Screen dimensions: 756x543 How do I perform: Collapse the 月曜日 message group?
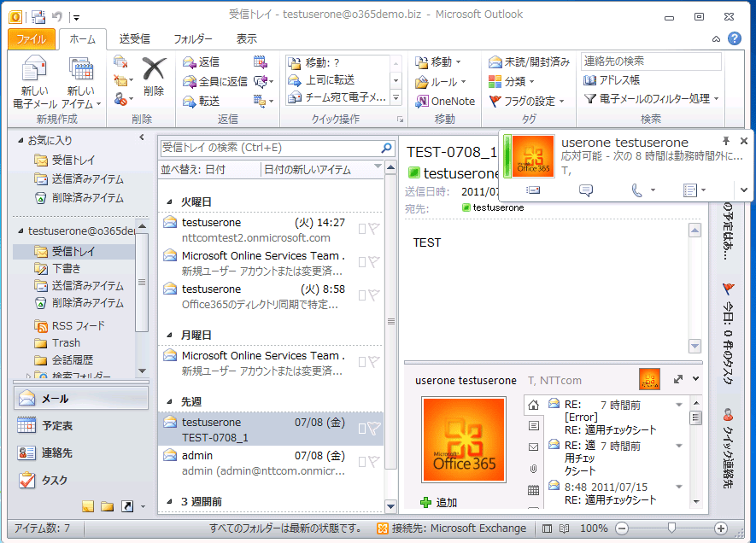(x=170, y=336)
